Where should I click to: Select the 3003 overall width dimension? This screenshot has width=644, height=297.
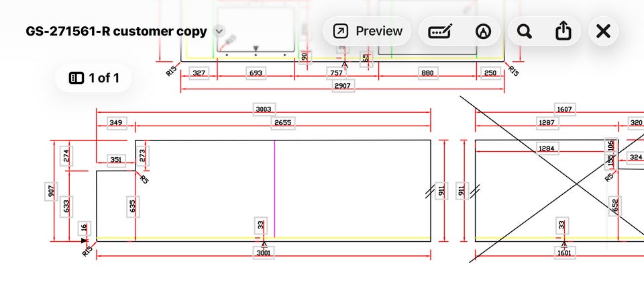point(264,110)
